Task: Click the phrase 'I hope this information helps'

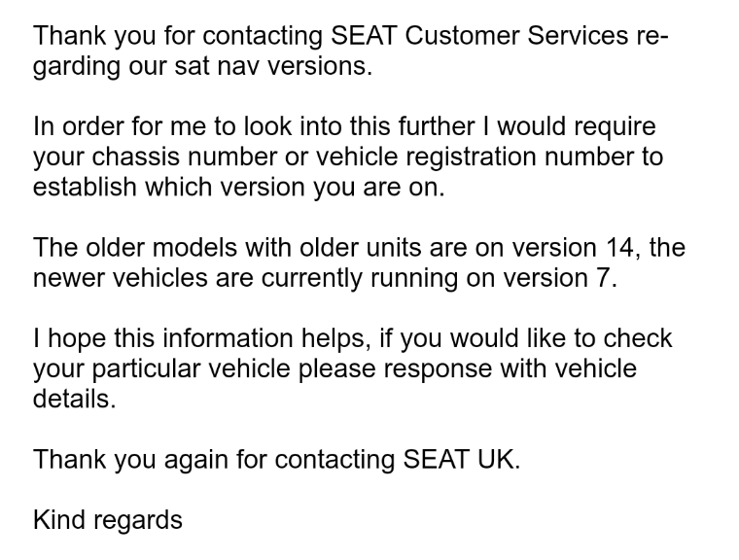Action: tap(198, 340)
